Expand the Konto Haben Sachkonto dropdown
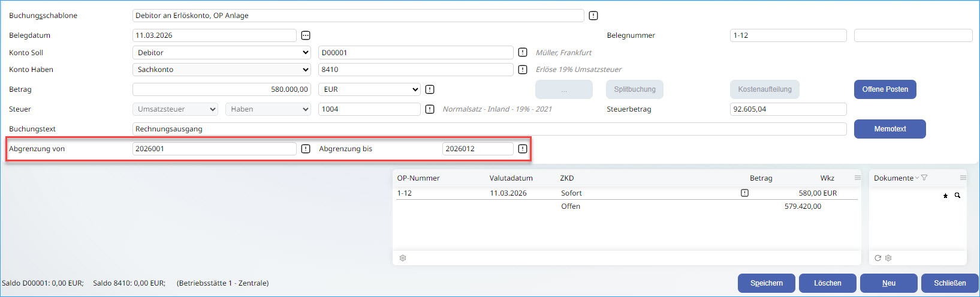 coord(221,70)
